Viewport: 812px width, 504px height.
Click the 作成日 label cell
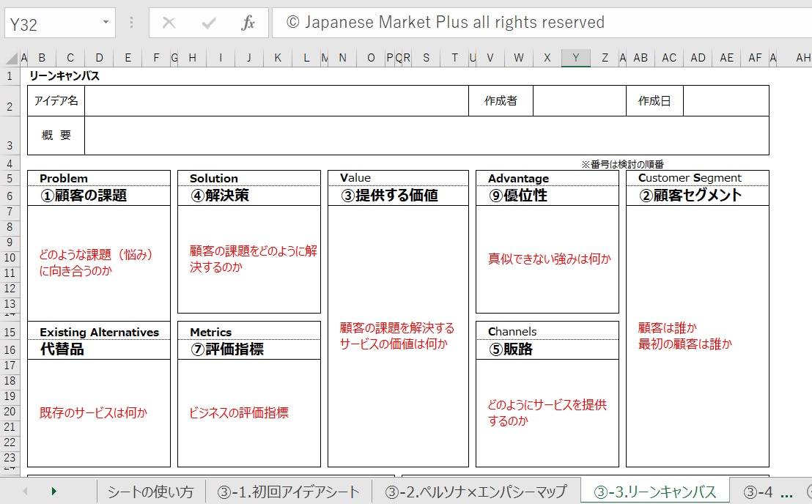654,100
